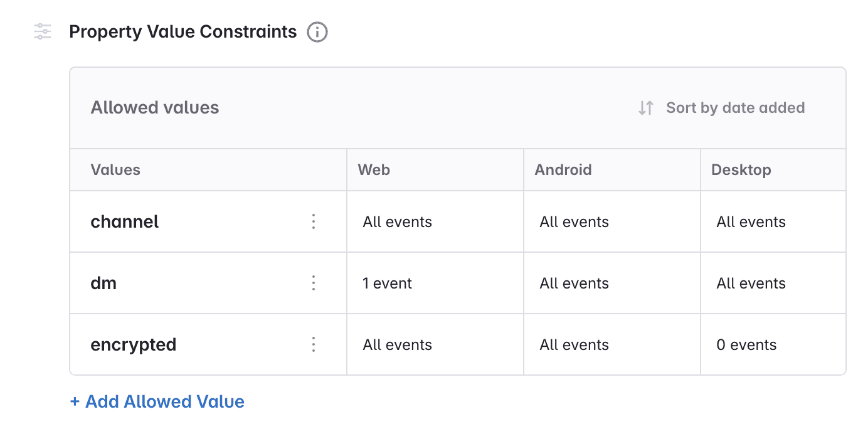Open Android events dropdown for channel

point(574,222)
